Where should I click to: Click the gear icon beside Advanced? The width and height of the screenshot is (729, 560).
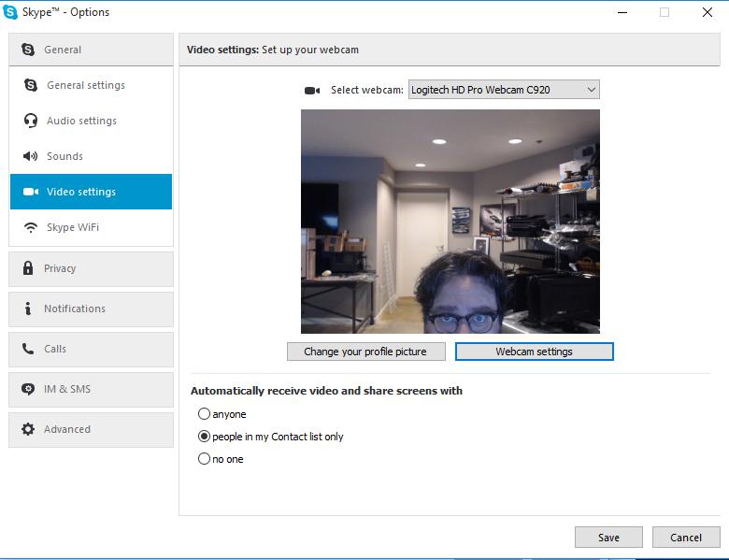point(28,429)
